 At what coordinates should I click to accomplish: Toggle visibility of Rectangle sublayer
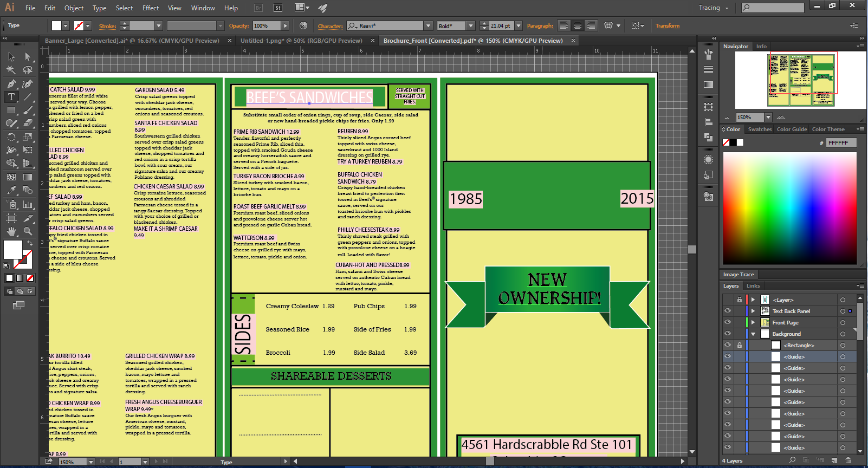pyautogui.click(x=728, y=345)
